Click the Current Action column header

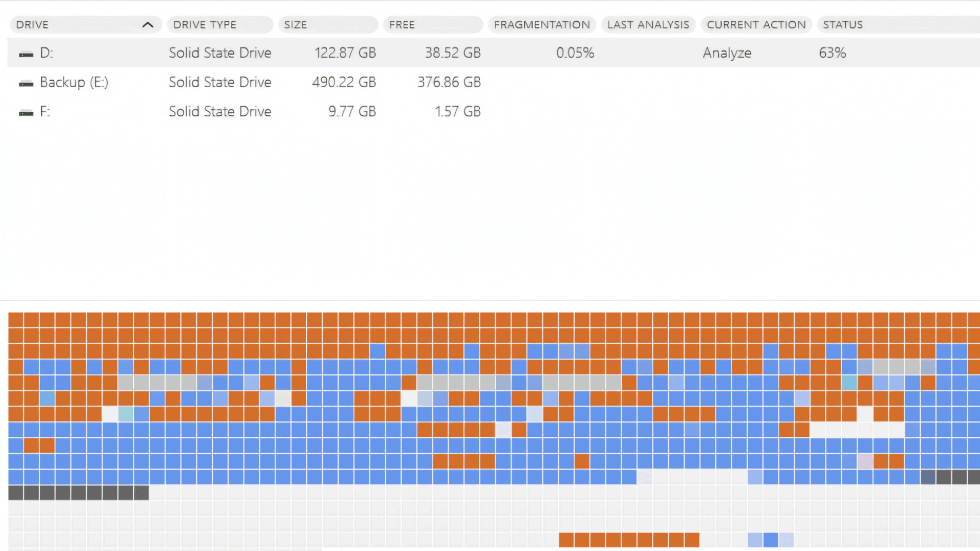[x=756, y=24]
